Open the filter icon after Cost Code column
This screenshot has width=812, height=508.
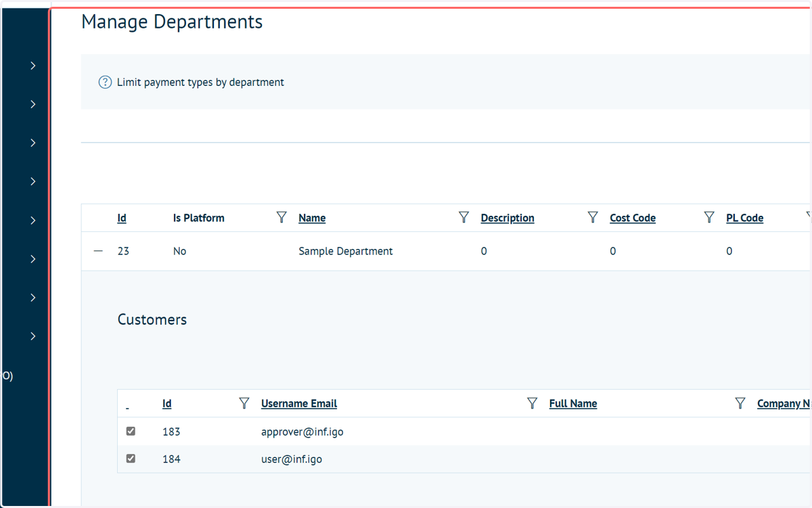[x=709, y=217]
